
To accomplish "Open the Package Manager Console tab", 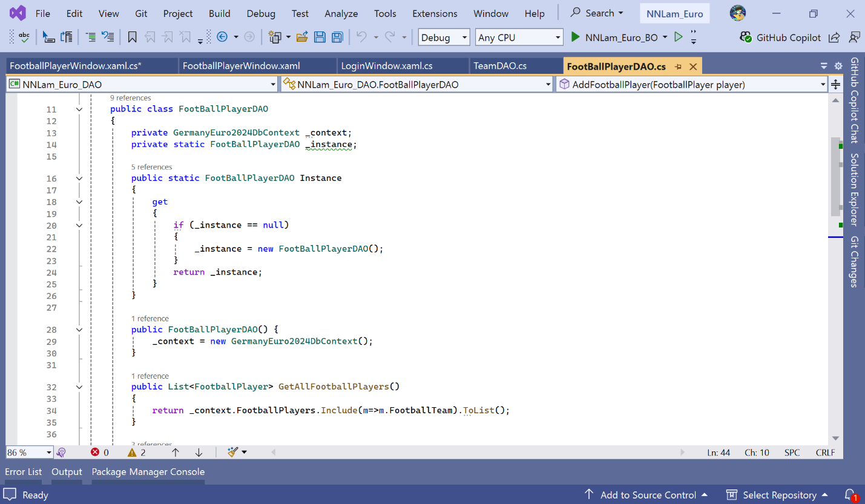I will click(148, 471).
